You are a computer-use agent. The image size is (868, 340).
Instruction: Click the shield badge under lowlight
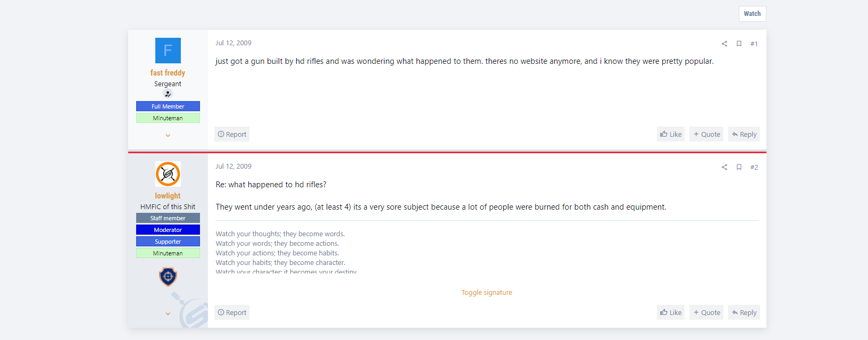pos(168,277)
